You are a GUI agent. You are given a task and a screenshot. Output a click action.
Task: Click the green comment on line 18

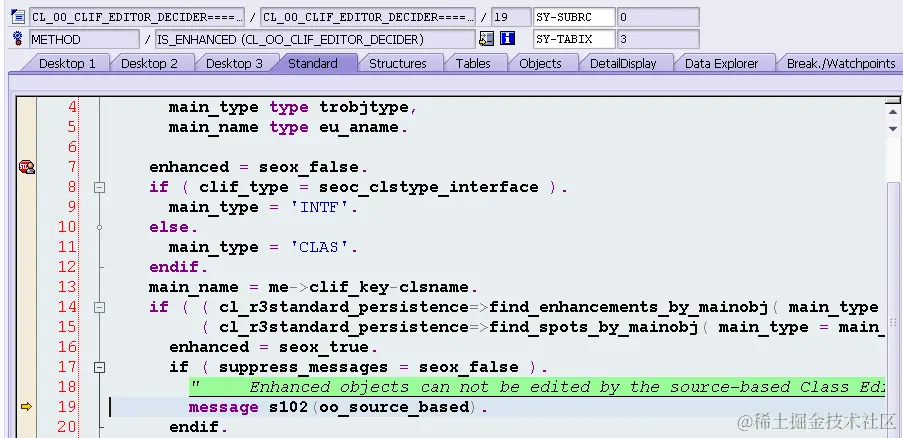click(x=537, y=387)
